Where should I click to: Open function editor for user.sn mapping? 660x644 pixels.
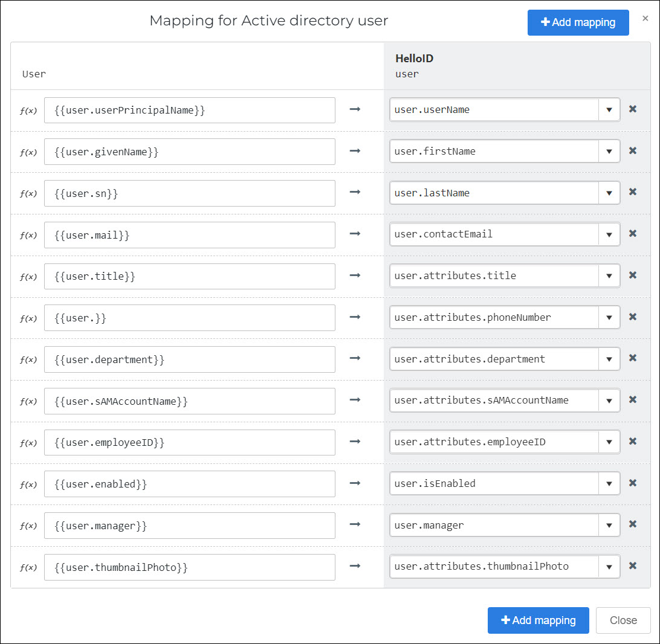(x=28, y=193)
